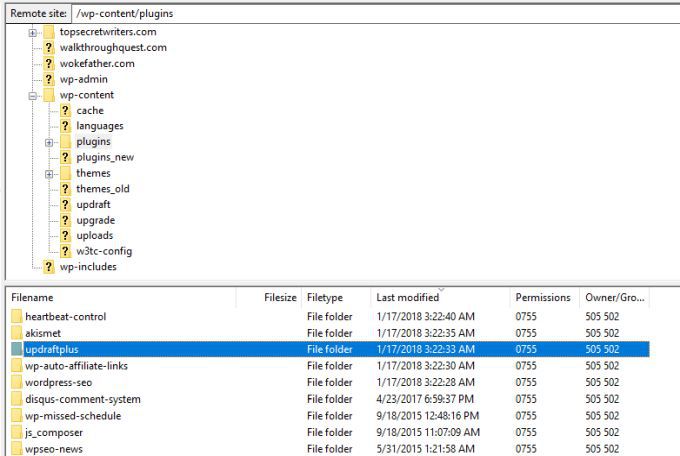Select the plugins_new directory label
Image resolution: width=680 pixels, height=456 pixels.
pyautogui.click(x=105, y=157)
